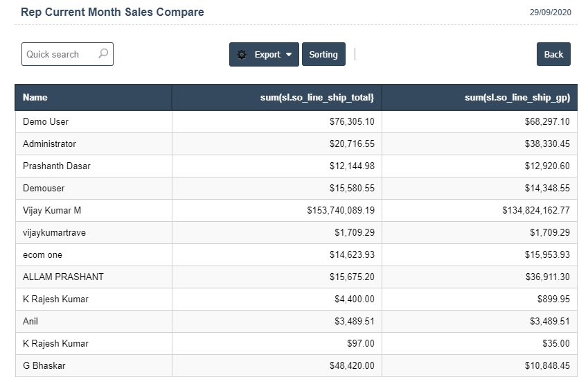The height and width of the screenshot is (382, 588).
Task: Click the magnifier icon in Quick search
Action: [103, 54]
